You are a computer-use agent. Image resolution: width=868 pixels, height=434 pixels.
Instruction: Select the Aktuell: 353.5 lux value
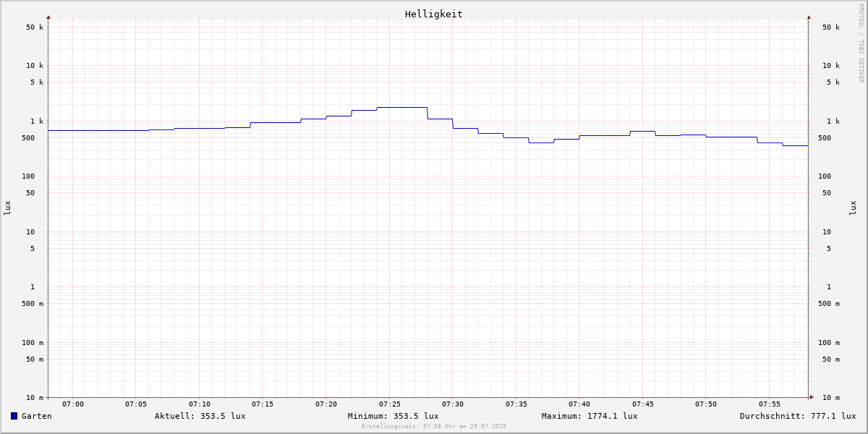[x=200, y=416]
